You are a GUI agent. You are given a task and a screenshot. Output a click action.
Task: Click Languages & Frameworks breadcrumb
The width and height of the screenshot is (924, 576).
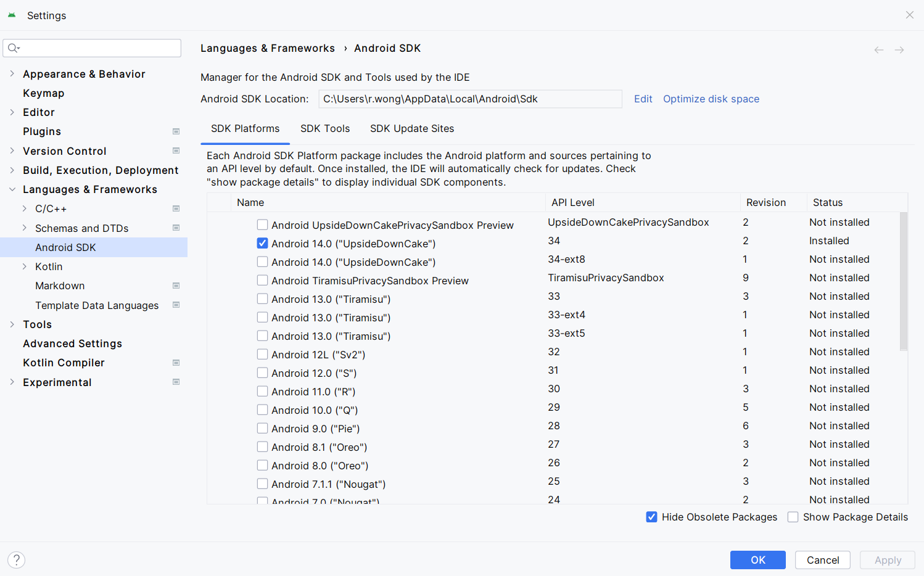(x=268, y=48)
